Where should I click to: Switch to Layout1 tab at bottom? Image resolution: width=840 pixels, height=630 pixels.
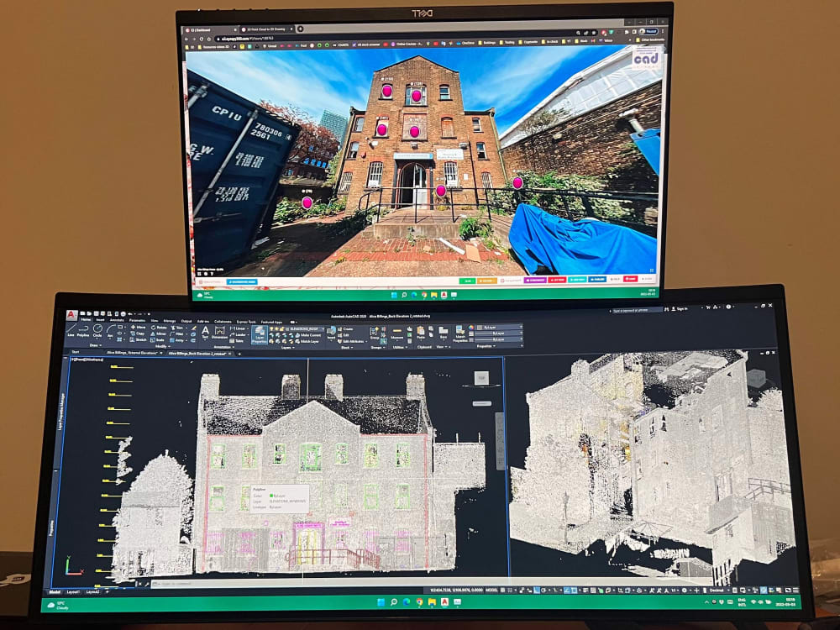tap(73, 592)
